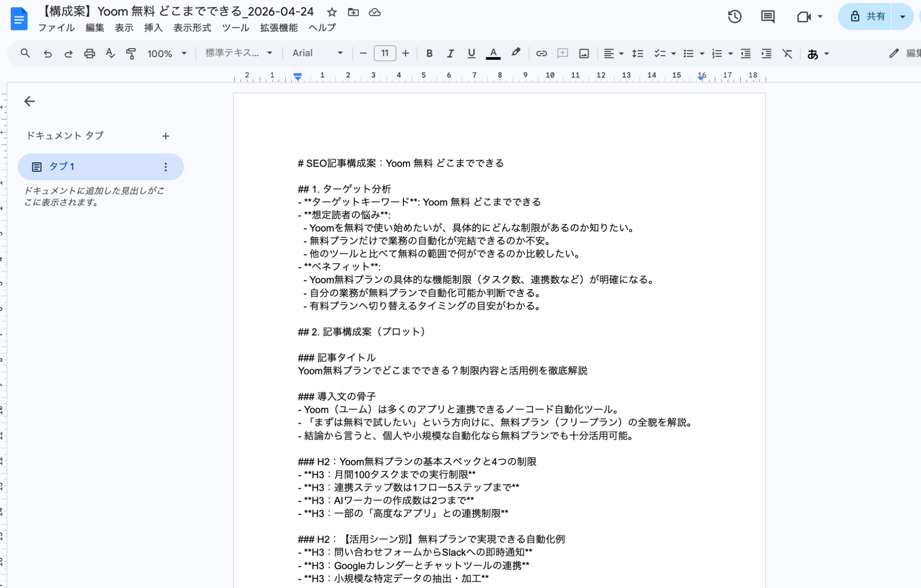921x588 pixels.
Task: Toggle italic formatting
Action: click(x=450, y=53)
